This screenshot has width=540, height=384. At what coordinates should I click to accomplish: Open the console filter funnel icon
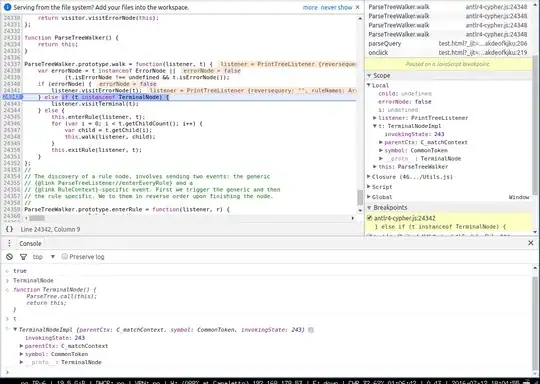(23, 257)
